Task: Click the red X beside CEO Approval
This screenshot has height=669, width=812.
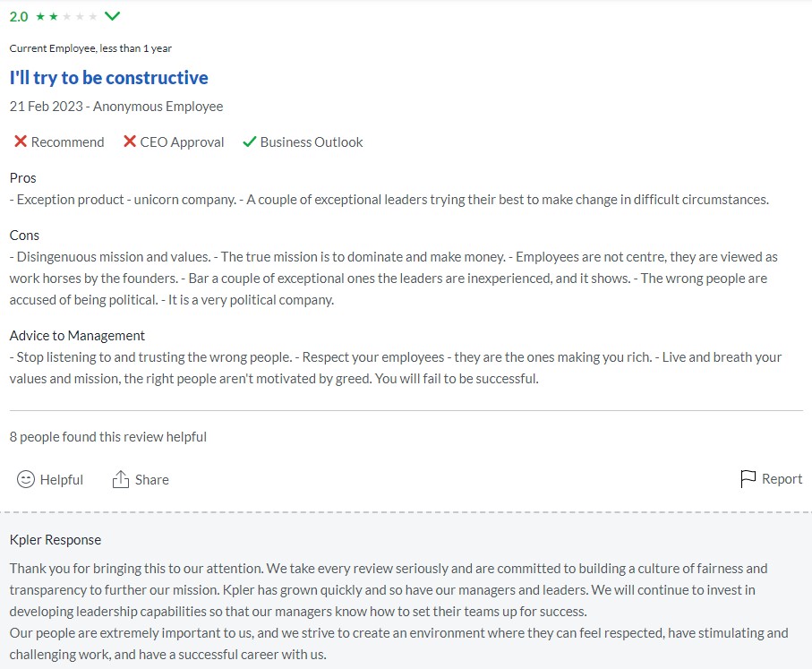Action: pyautogui.click(x=130, y=142)
